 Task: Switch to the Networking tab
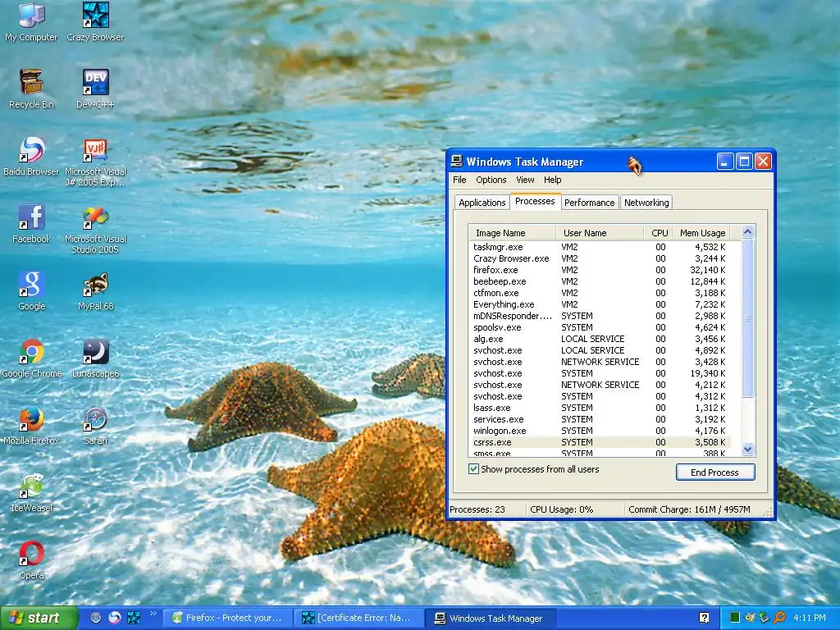[646, 203]
